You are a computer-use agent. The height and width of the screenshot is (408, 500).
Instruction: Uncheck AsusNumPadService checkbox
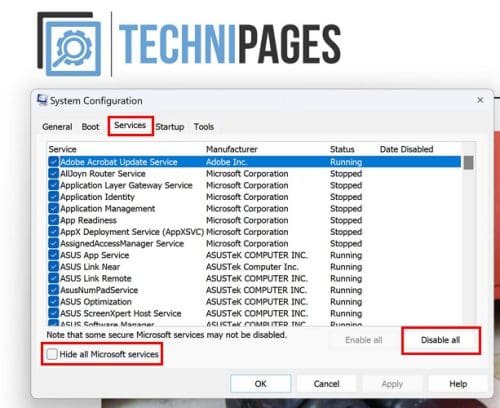(53, 290)
